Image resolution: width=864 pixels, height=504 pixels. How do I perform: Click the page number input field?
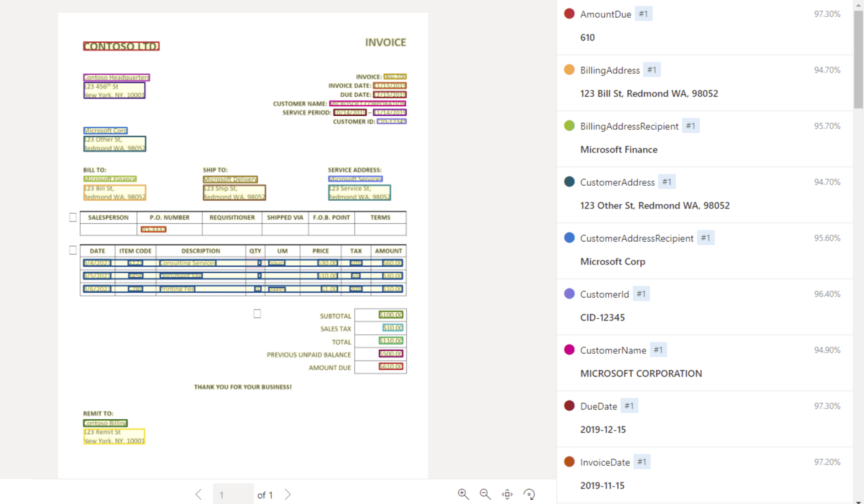[x=233, y=494]
